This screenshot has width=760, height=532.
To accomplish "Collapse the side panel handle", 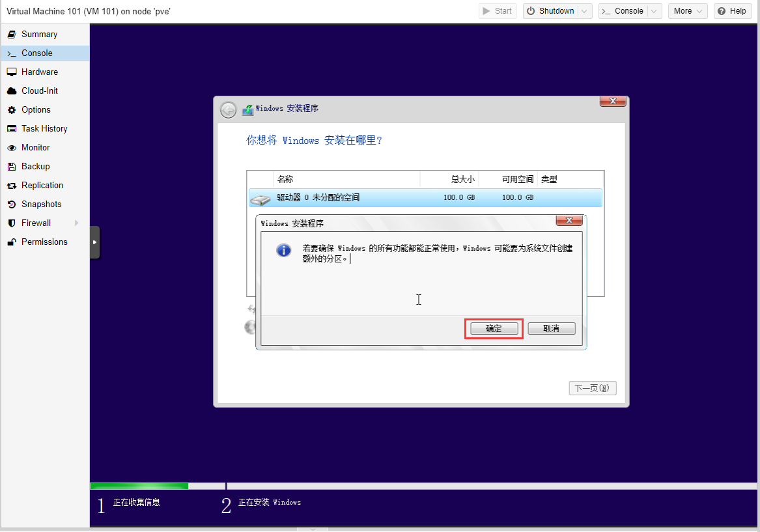I will click(94, 242).
